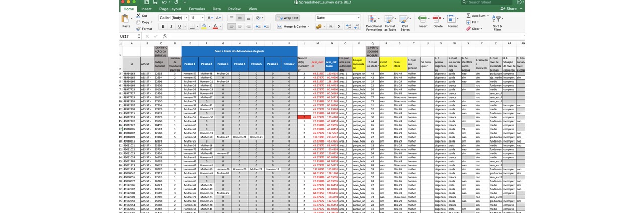Apply yellow fill color bucket
Viewport: 644px width, 213px height.
(204, 27)
